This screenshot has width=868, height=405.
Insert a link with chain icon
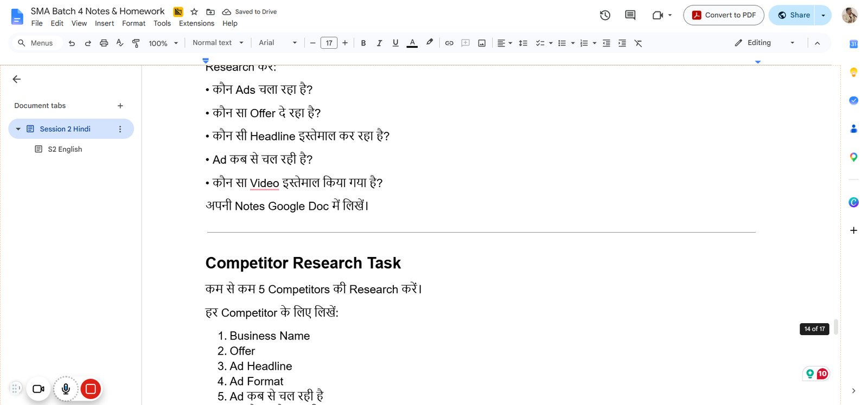449,43
